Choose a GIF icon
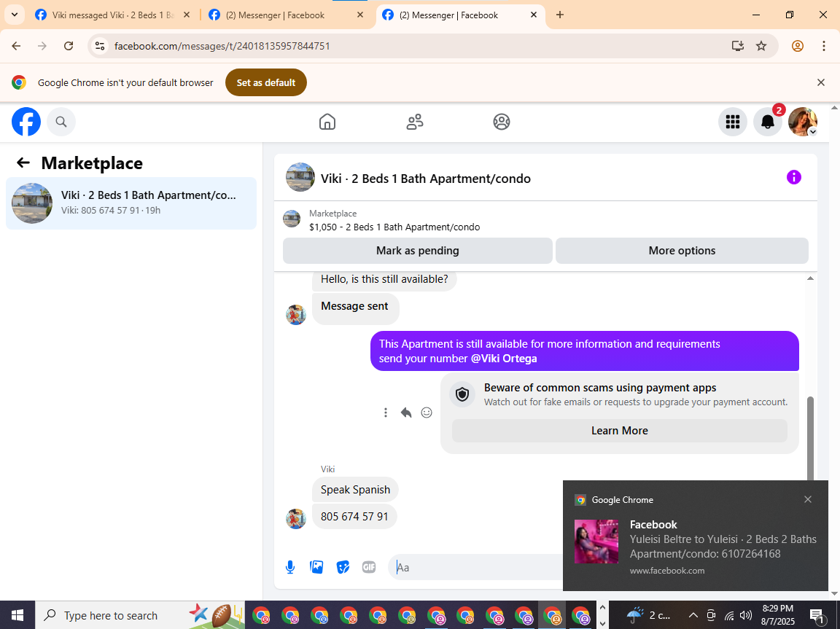Screen dimensions: 840x629 pos(368,567)
